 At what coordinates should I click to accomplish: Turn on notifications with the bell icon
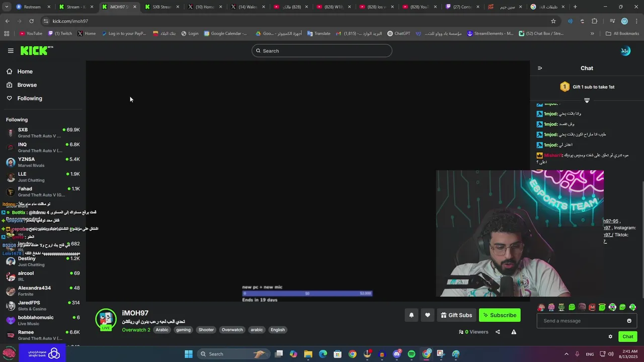(x=411, y=315)
